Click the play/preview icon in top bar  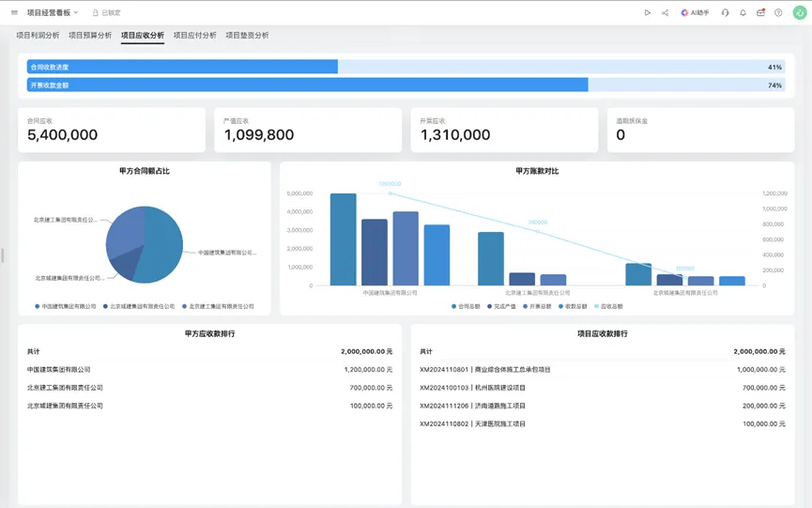tap(647, 13)
